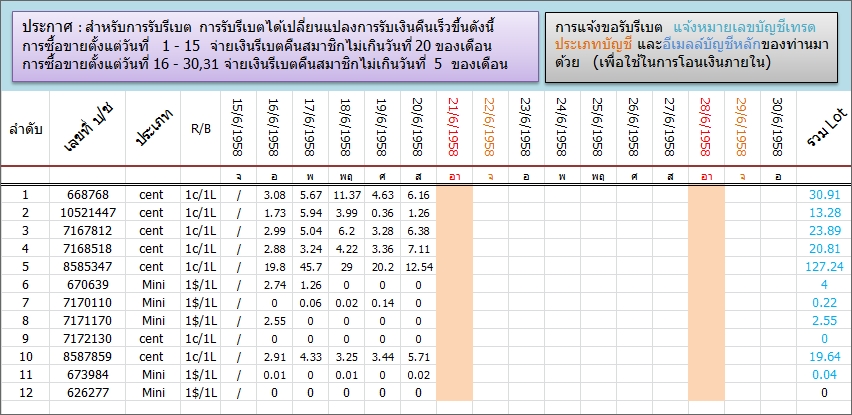Select account number 8587859
The image size is (852, 415).
[88, 356]
